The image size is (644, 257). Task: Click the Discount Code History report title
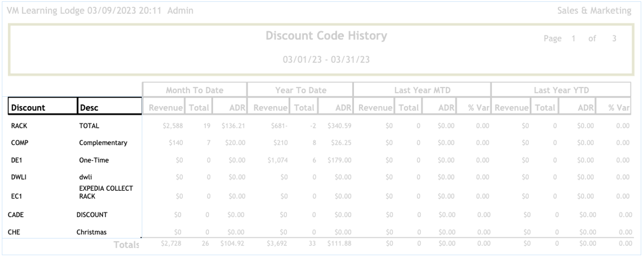point(326,36)
